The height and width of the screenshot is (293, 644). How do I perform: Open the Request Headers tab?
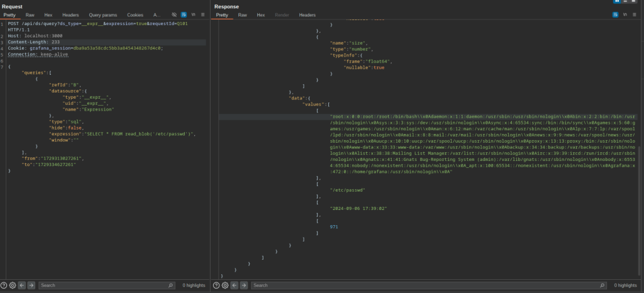coord(70,15)
